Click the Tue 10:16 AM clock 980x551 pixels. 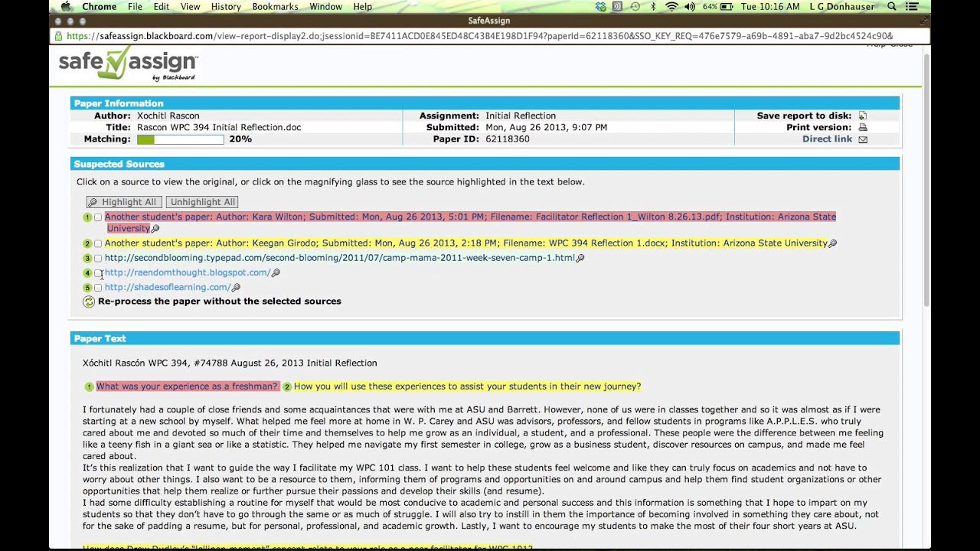(770, 7)
